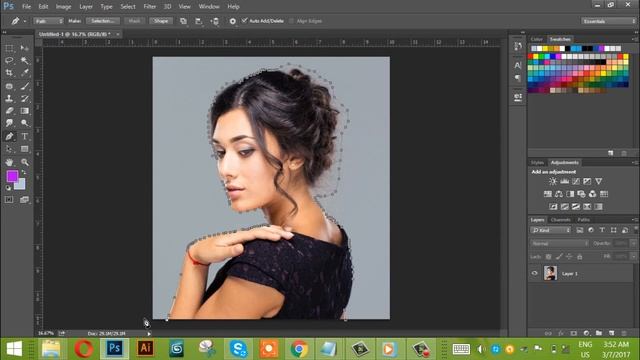
Task: Open the Filter menu
Action: (x=149, y=7)
